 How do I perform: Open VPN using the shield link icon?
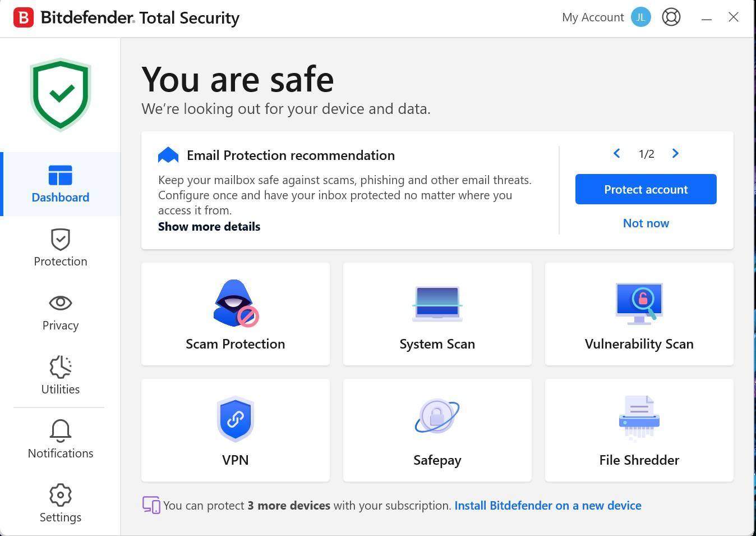tap(236, 419)
